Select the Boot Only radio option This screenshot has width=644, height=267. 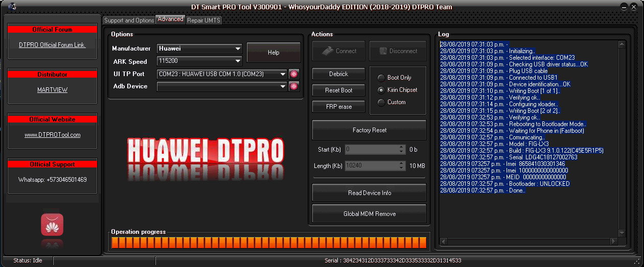[x=381, y=78]
